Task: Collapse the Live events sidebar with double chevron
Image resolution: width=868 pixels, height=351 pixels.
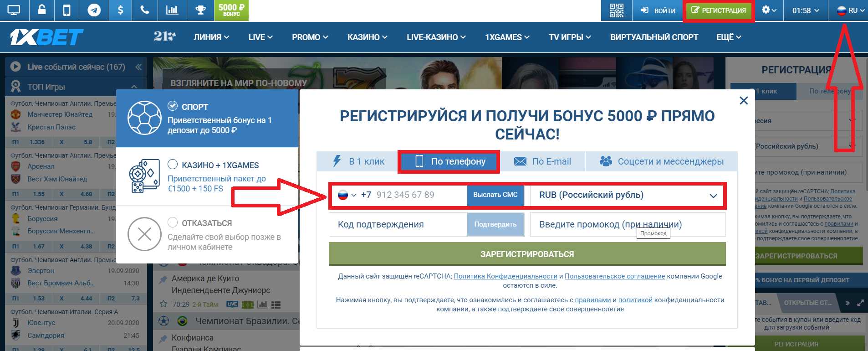Action: [138, 67]
